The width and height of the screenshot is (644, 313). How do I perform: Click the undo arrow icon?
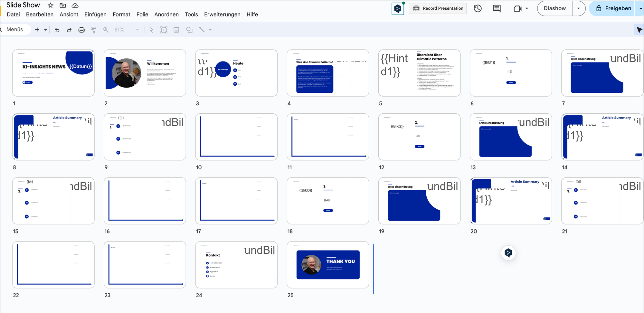pos(57,30)
